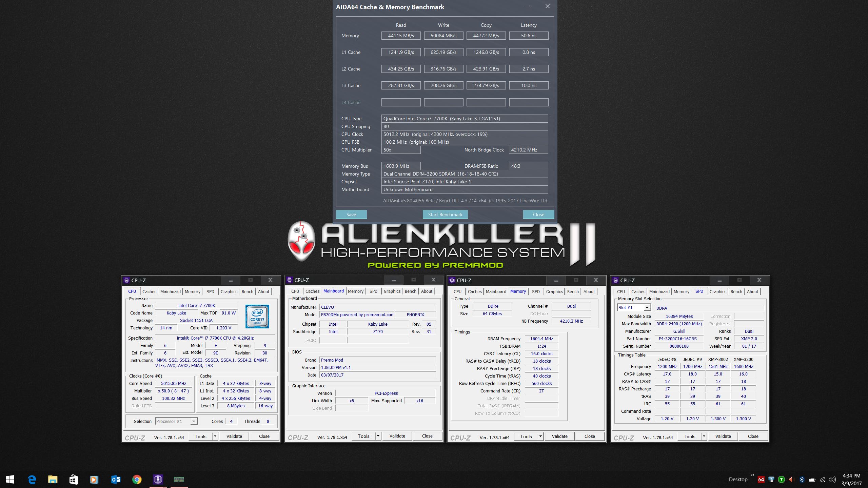Click the CPU-Z purple chip taskbar icon

click(x=158, y=479)
